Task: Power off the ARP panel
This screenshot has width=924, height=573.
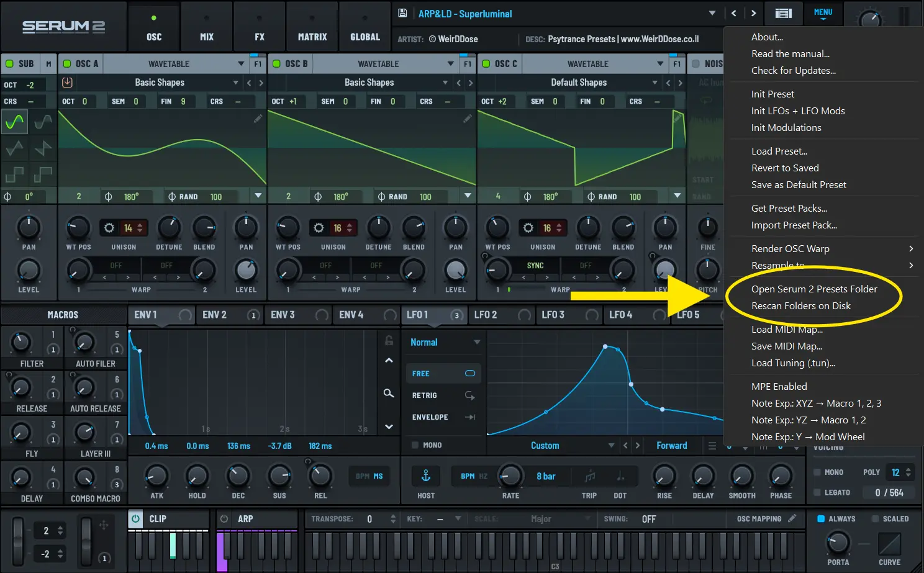Action: point(222,519)
